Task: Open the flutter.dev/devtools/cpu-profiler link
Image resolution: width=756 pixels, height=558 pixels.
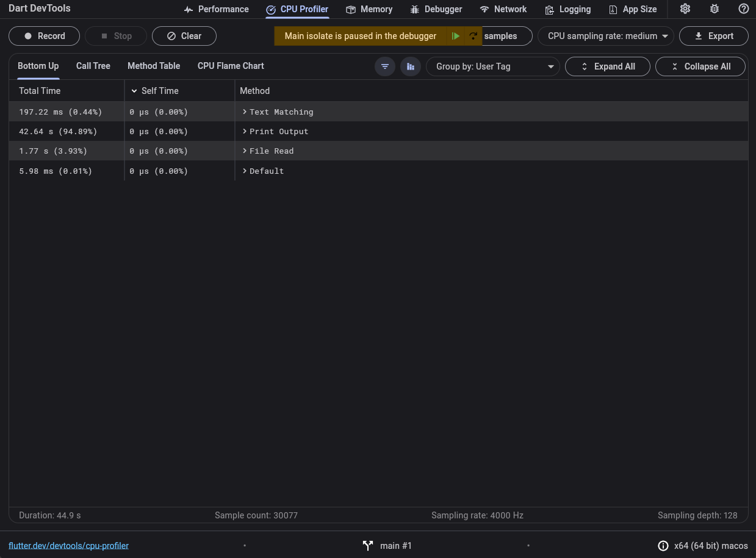Action: [x=68, y=546]
